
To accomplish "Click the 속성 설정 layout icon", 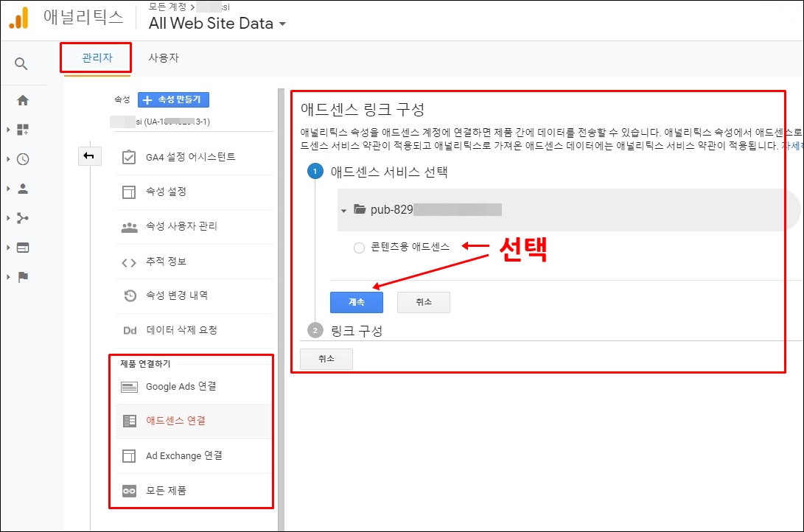I will [129, 192].
